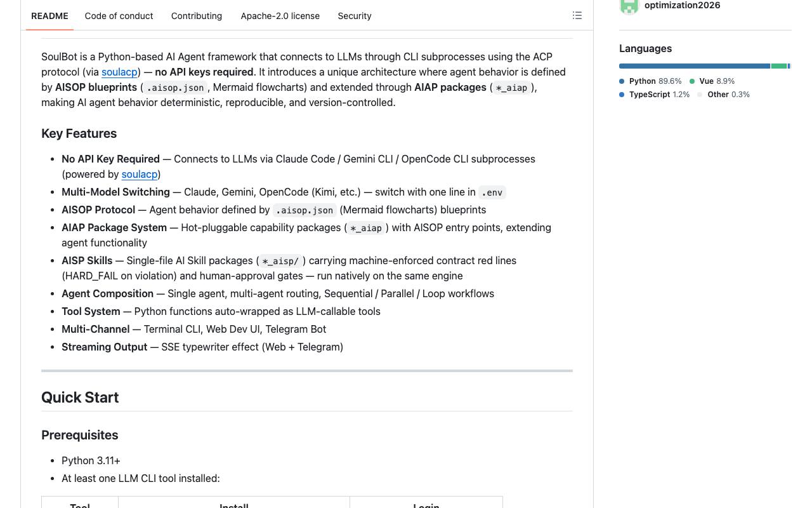This screenshot has width=812, height=508.
Task: Follow the soulacp link in intro paragraph
Action: (x=119, y=72)
